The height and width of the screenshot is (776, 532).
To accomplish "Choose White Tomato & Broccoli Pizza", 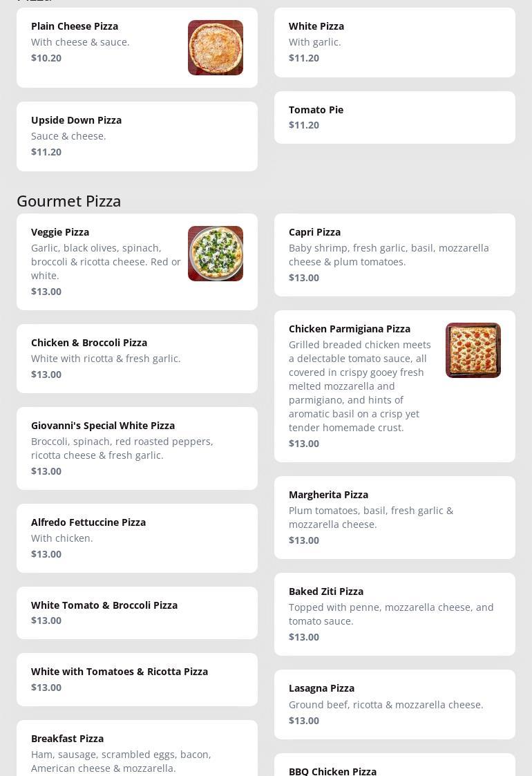I will pos(137,613).
